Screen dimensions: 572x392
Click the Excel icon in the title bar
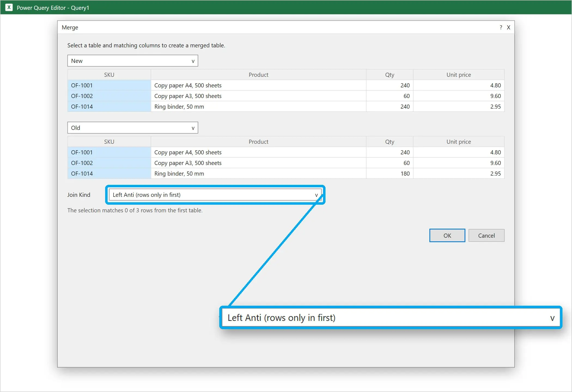(9, 7)
